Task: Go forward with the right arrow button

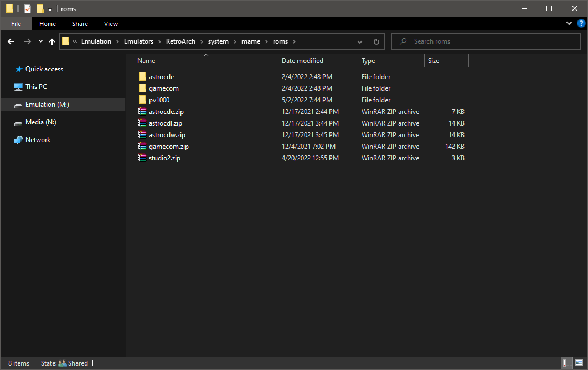Action: click(x=28, y=41)
